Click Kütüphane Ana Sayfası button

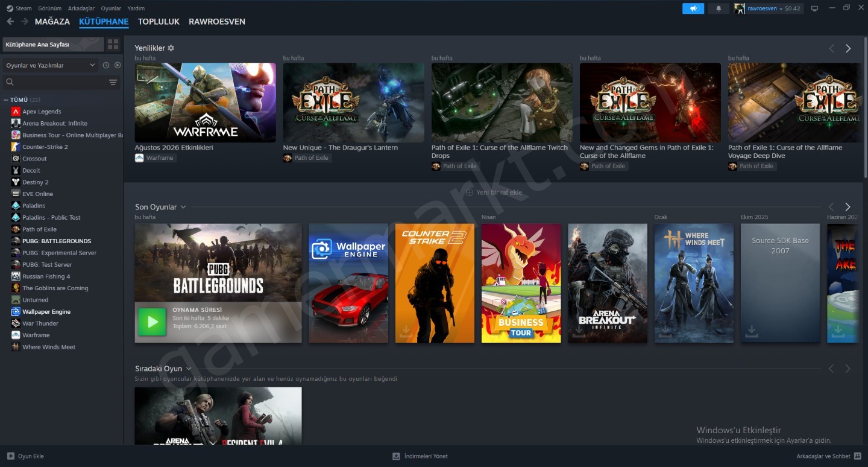(53, 44)
